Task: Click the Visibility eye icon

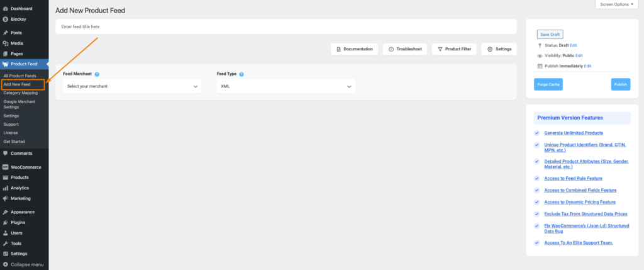Action: coord(540,55)
